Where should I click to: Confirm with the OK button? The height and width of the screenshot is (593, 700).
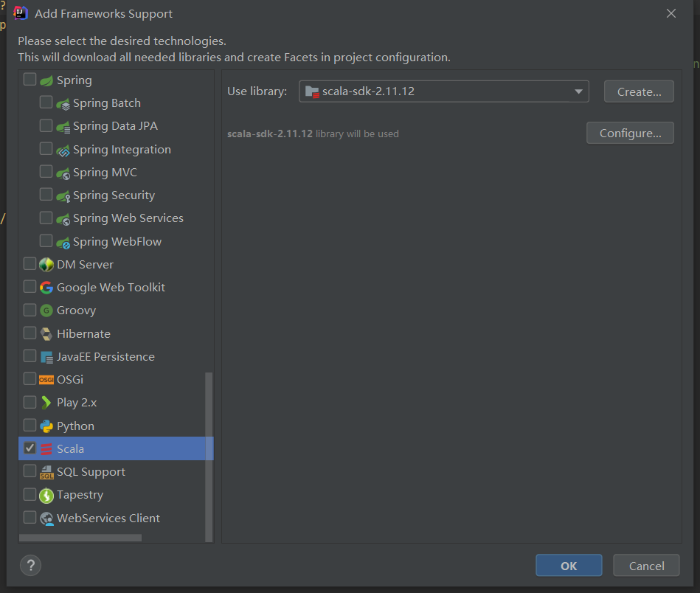click(569, 565)
